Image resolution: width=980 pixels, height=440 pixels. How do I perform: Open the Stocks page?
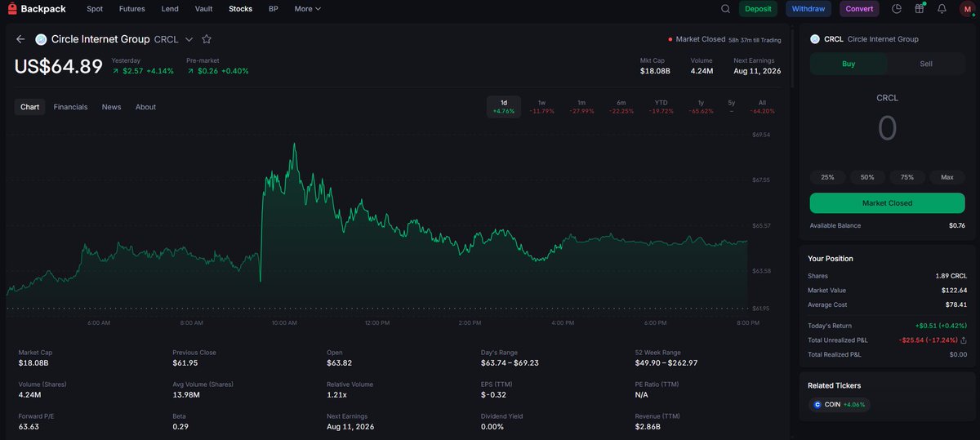coord(241,9)
